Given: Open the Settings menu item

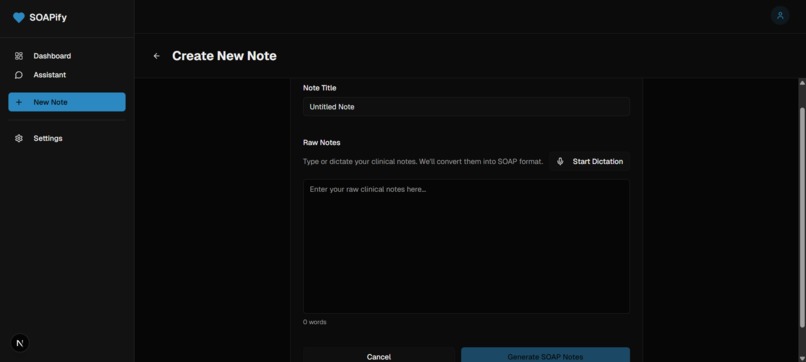Looking at the screenshot, I should tap(67, 138).
